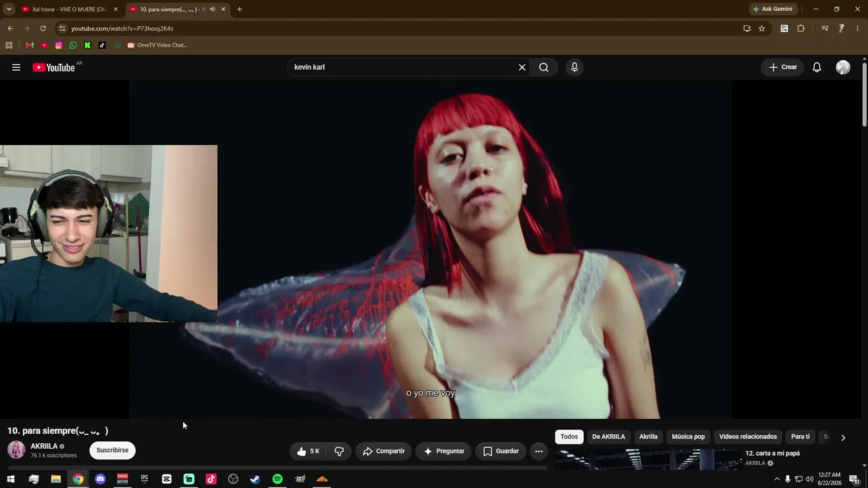868x488 pixels.
Task: Open the Instagram bookmark
Action: (x=59, y=45)
